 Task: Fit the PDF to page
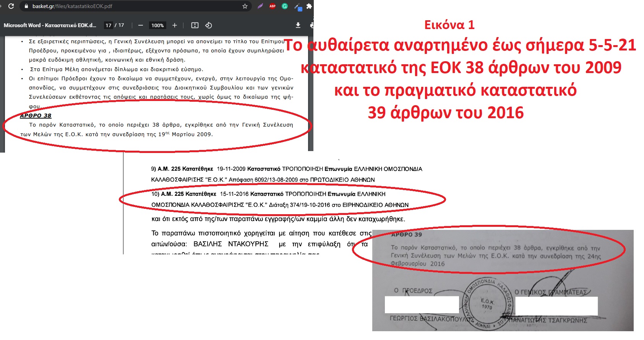(195, 25)
